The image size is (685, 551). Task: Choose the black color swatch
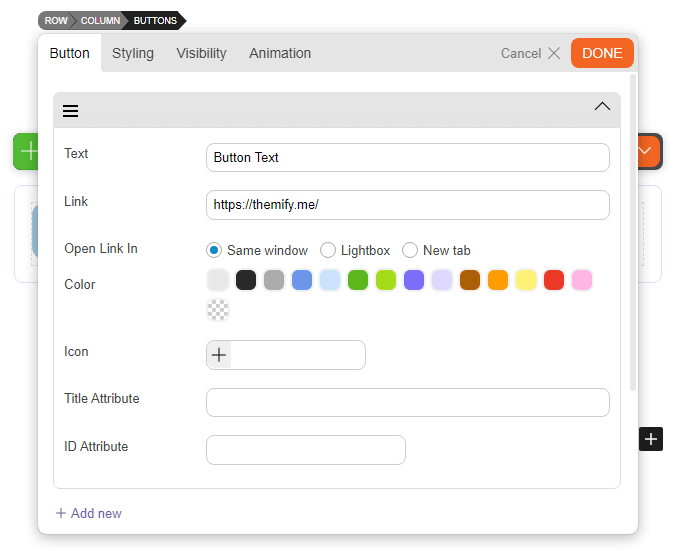(246, 280)
